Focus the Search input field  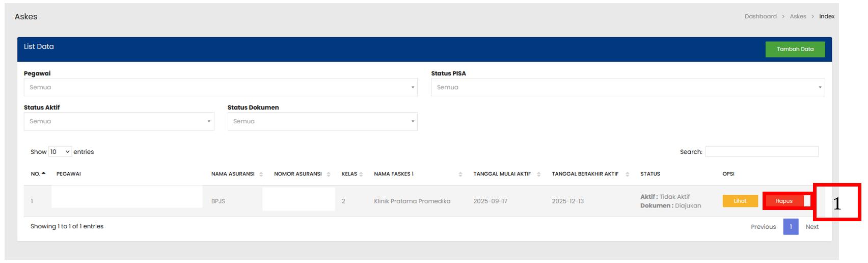tap(762, 152)
